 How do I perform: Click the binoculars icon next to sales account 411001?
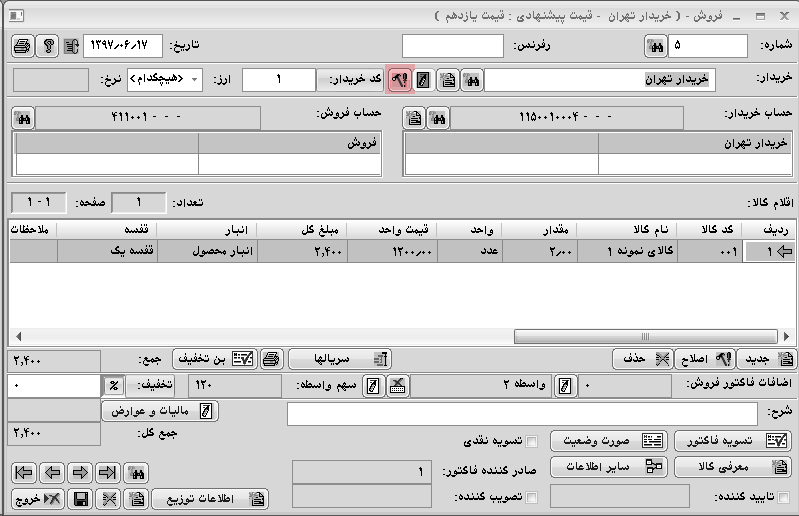pyautogui.click(x=23, y=118)
